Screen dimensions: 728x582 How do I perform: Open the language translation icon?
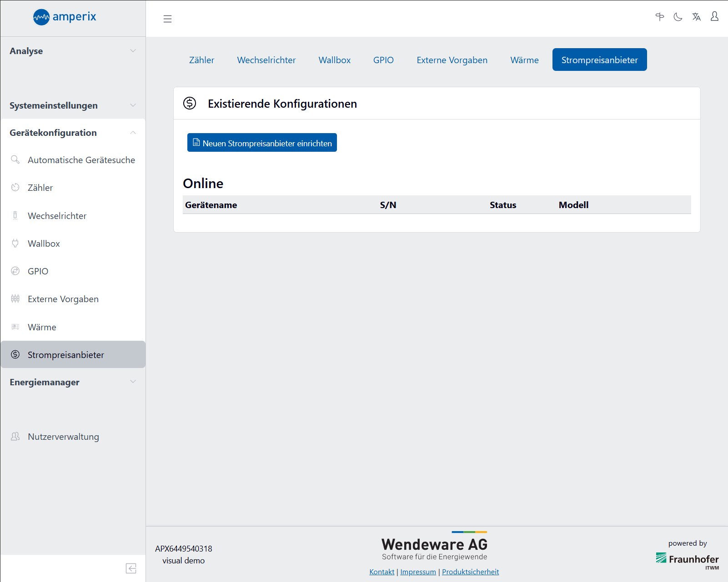click(x=696, y=17)
